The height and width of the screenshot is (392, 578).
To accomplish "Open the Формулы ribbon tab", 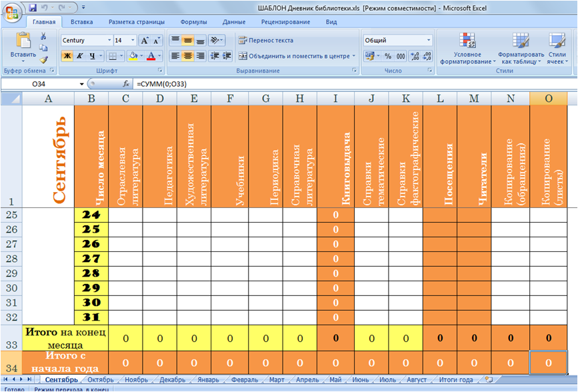I will point(193,22).
